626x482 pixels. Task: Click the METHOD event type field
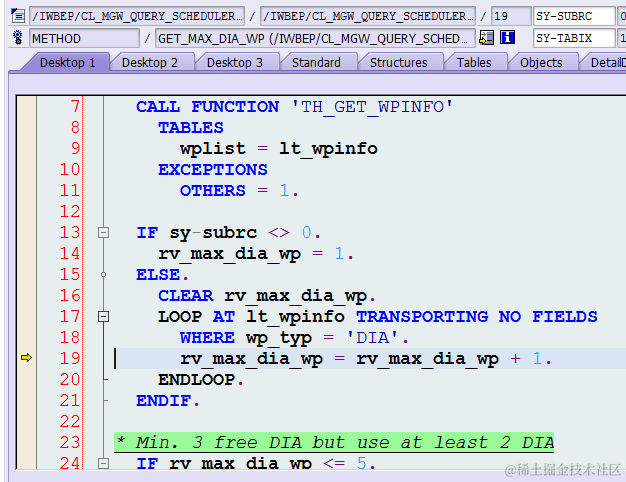(84, 38)
